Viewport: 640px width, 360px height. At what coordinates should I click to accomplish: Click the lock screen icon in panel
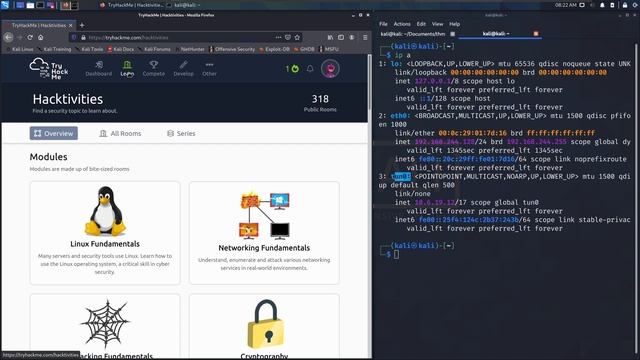coord(625,5)
